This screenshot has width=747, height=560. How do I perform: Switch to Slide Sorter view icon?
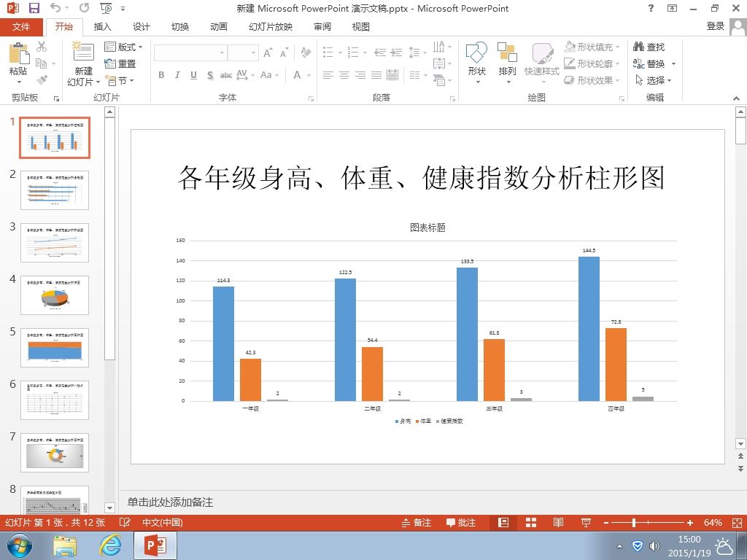(x=531, y=523)
